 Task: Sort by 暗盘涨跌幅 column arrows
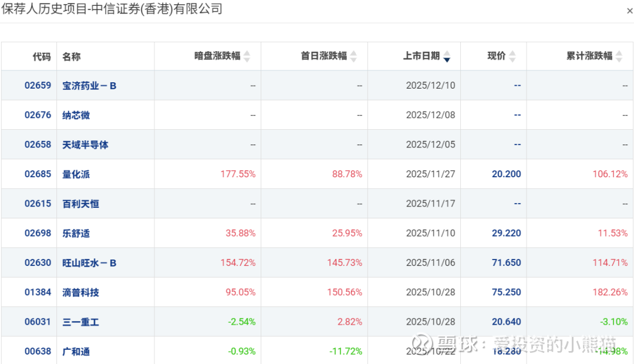(x=247, y=56)
